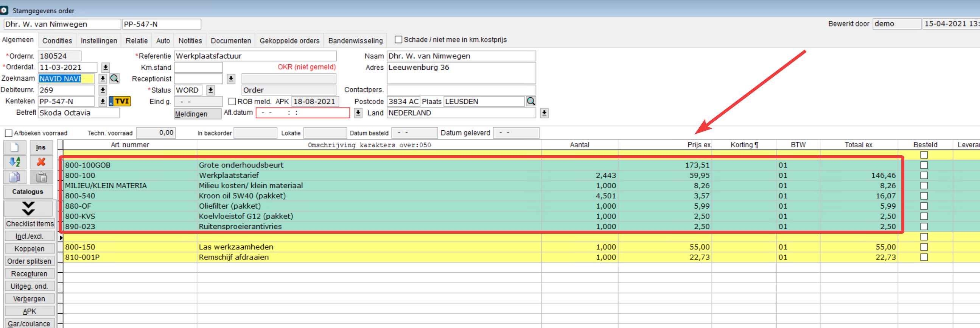The width and height of the screenshot is (980, 328).
Task: Open the Kenteken dropdown arrow
Action: tap(102, 102)
